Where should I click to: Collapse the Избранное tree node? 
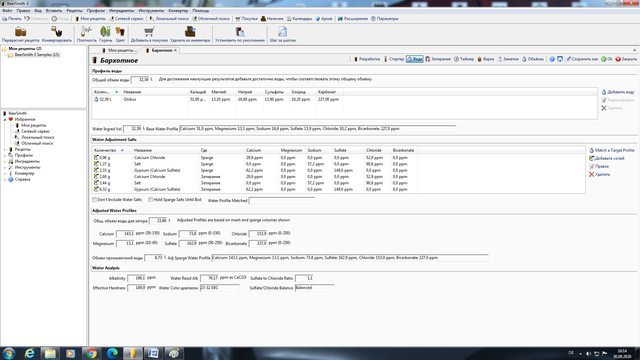point(5,120)
